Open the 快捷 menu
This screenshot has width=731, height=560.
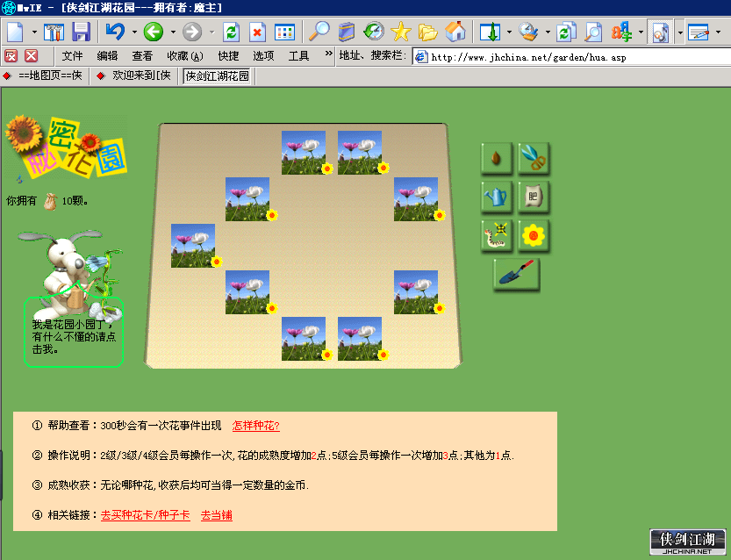[x=228, y=56]
